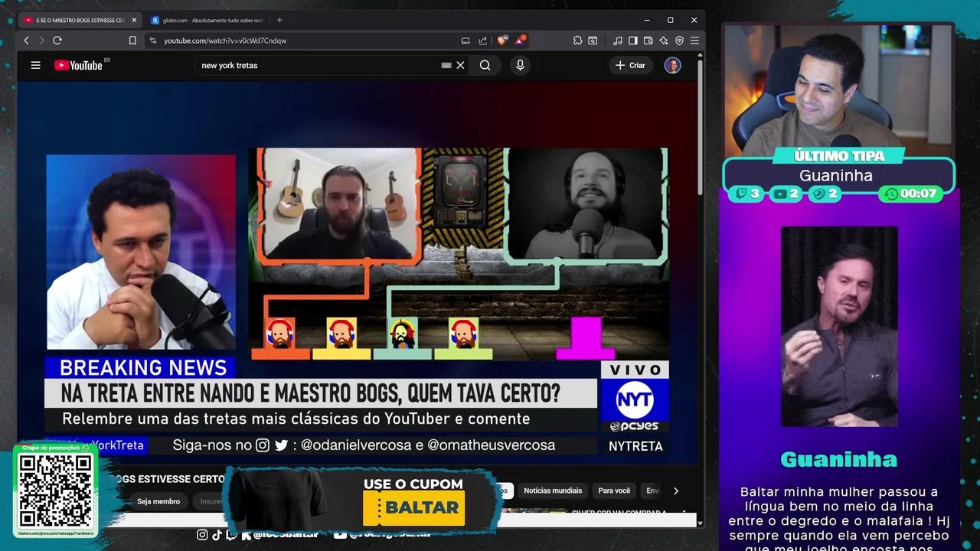Click the NYTRETA label in the video
This screenshot has height=551, width=980.
click(635, 446)
